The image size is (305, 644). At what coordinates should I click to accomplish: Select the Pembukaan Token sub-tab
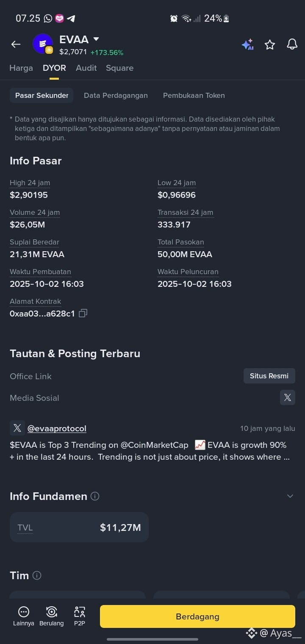point(194,95)
